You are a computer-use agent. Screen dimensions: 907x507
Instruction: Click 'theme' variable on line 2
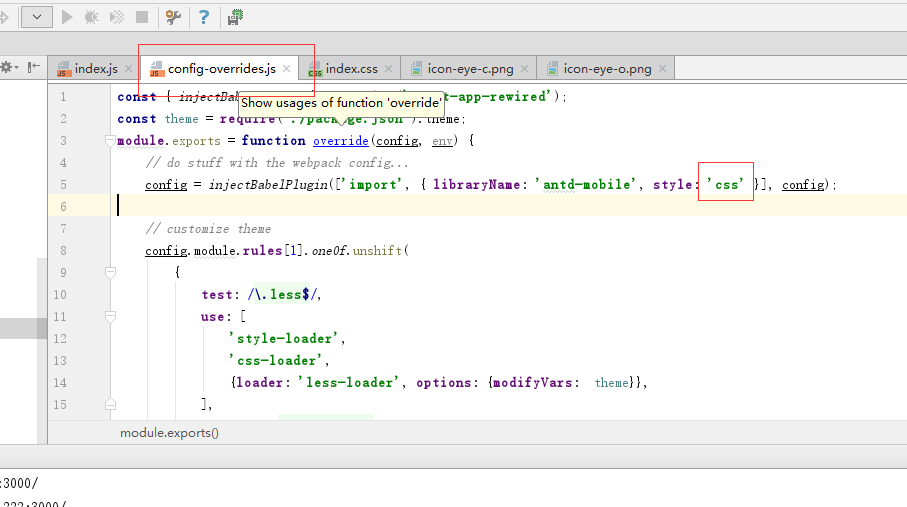(x=181, y=119)
